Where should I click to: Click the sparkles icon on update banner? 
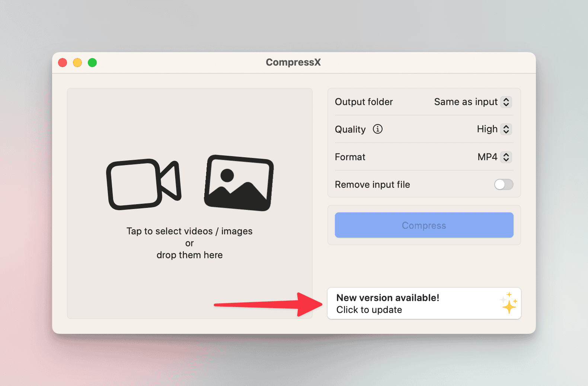click(509, 303)
